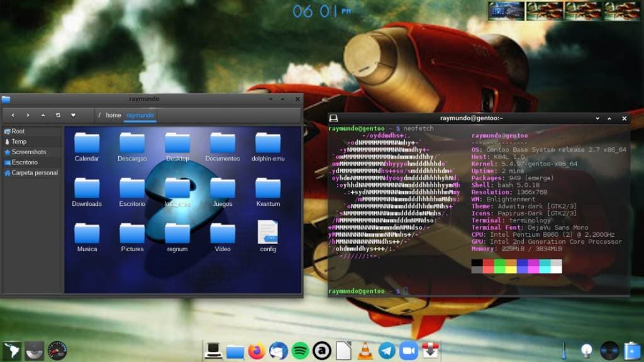Launch Zoom from the dock
The width and height of the screenshot is (644, 362).
click(x=409, y=351)
